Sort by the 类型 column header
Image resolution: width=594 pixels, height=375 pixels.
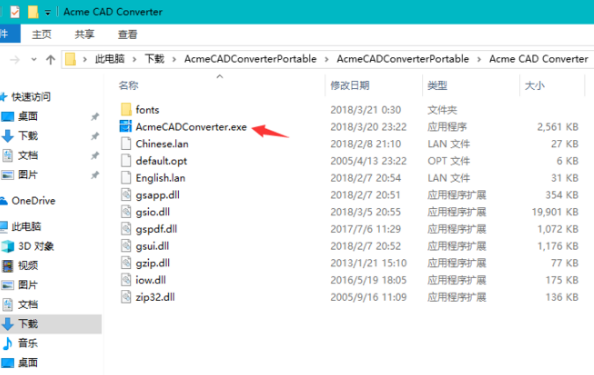pos(437,86)
